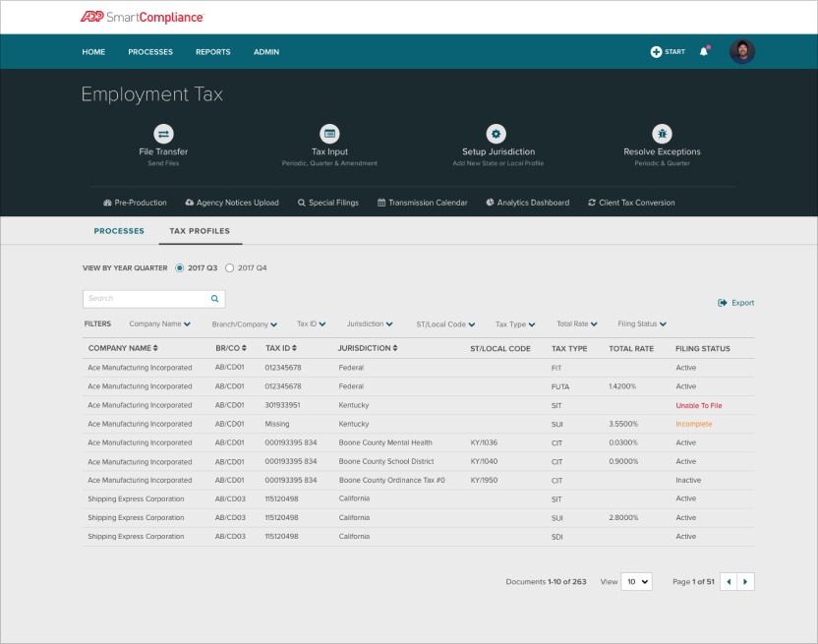The height and width of the screenshot is (644, 818).
Task: Click the Analytics Dashboard pie icon
Action: click(490, 203)
